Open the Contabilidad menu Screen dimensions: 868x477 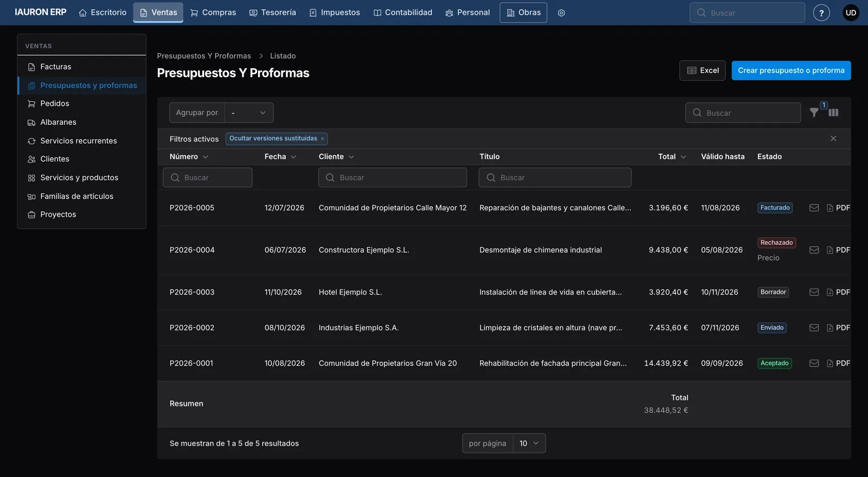click(403, 12)
